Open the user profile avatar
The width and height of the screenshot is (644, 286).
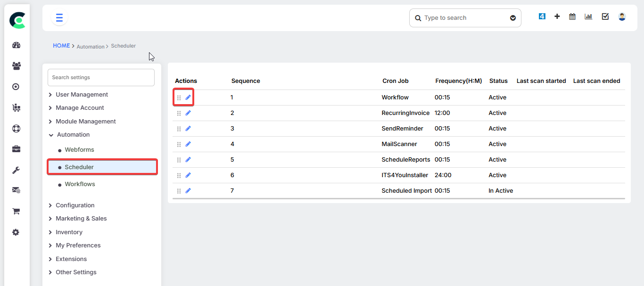(622, 16)
